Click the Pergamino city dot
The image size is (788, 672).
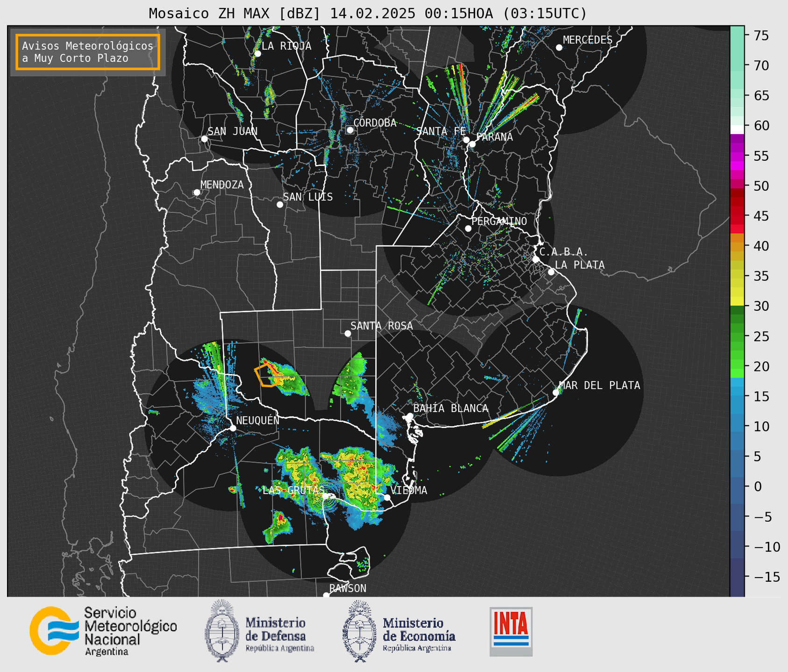pyautogui.click(x=468, y=229)
